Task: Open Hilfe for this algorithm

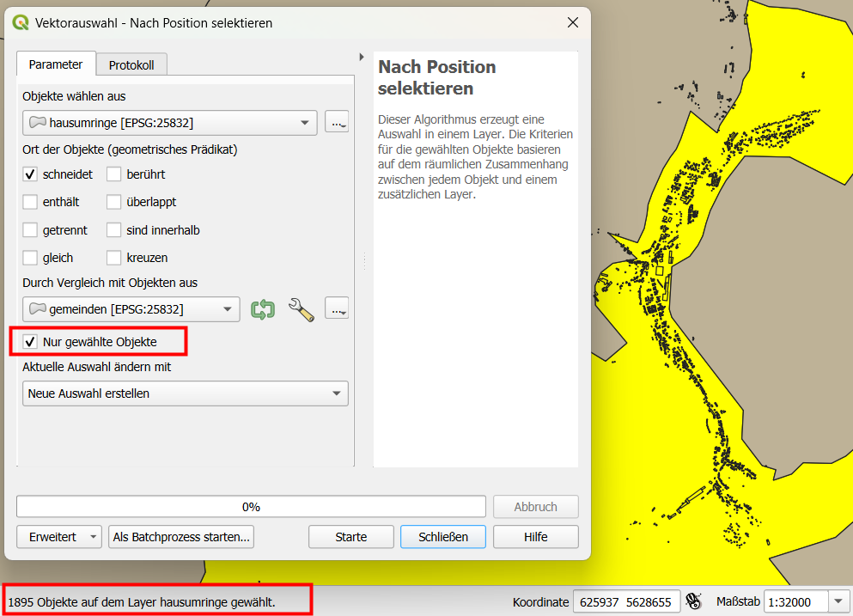Action: [x=535, y=537]
